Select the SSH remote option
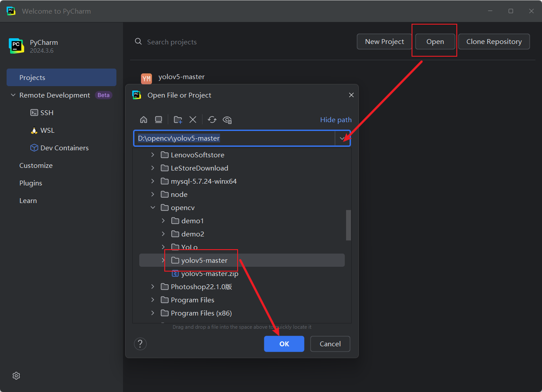 [x=42, y=113]
